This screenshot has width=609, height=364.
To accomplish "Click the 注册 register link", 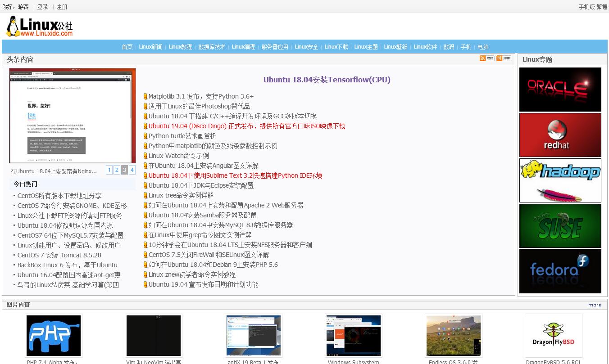I will point(62,7).
